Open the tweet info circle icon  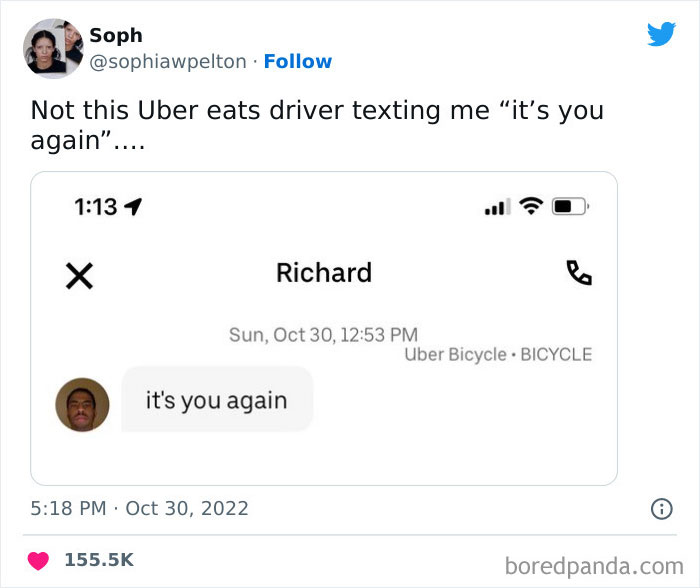tap(661, 509)
